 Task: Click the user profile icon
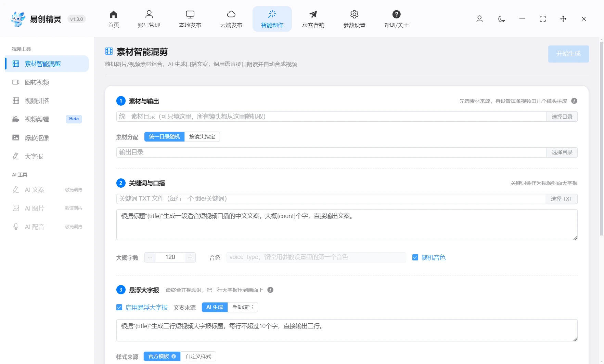pos(479,19)
